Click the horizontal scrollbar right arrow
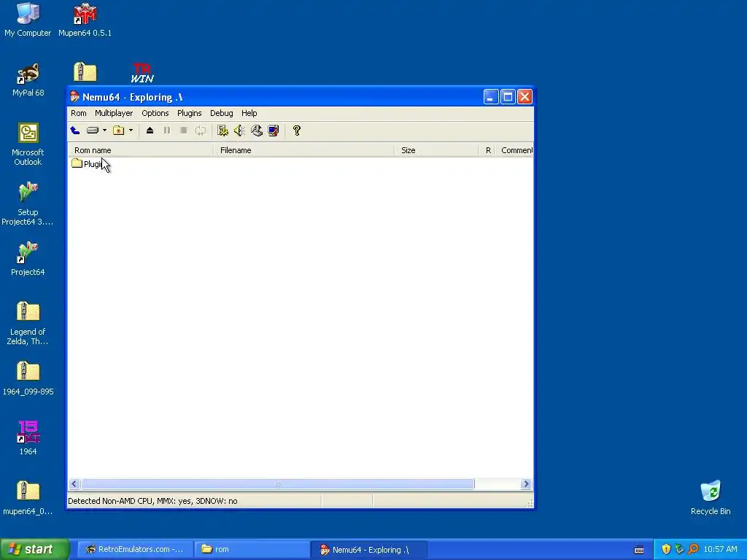This screenshot has width=747, height=560. click(x=526, y=484)
